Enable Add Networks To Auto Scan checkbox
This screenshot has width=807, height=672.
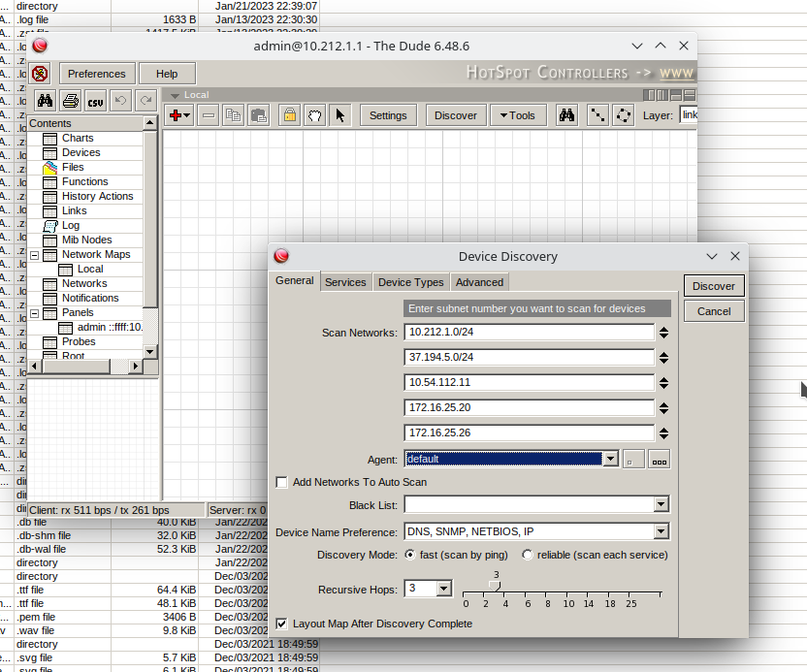point(282,482)
